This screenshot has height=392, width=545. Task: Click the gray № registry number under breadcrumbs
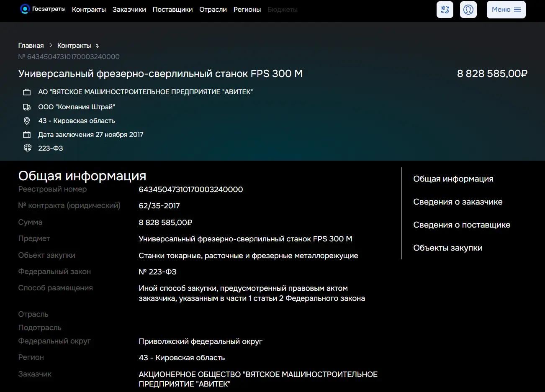(x=69, y=57)
